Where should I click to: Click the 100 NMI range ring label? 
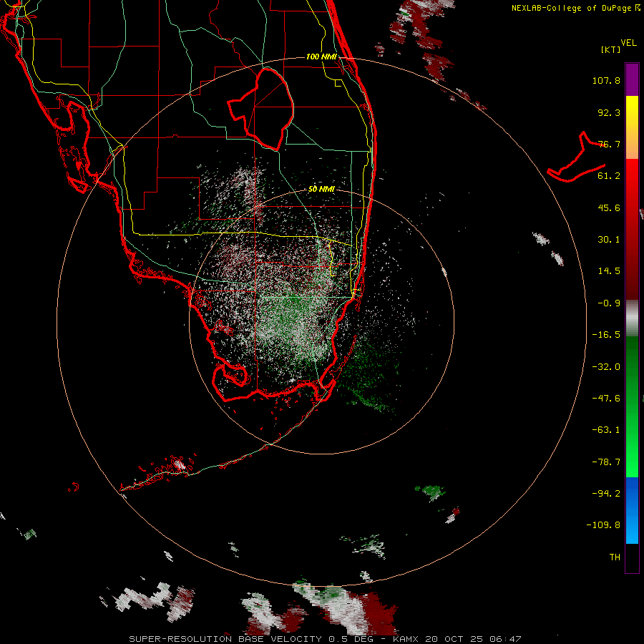321,57
